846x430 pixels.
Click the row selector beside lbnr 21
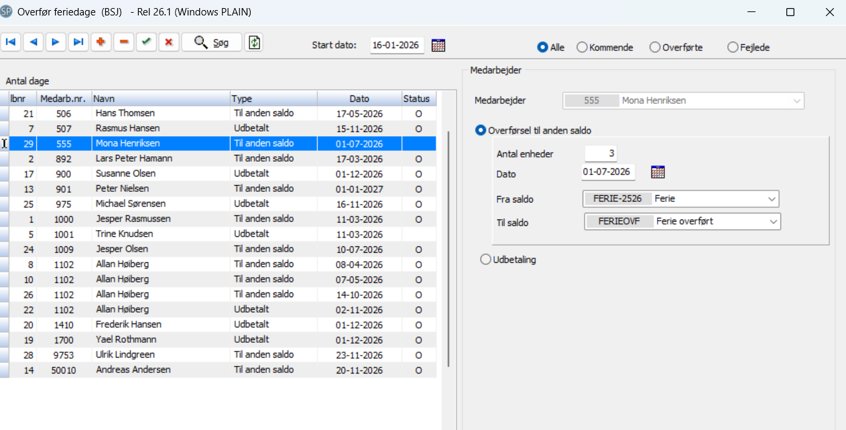pos(4,114)
